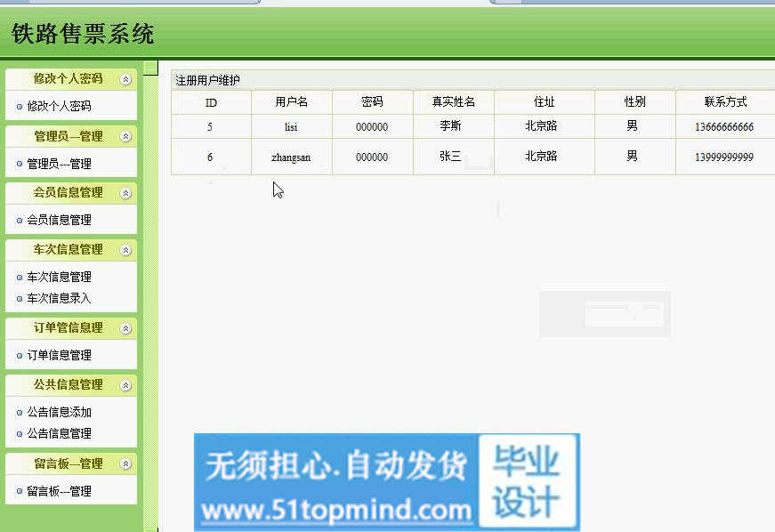Click the 修改个人密码 section header
775x532 pixels.
click(x=70, y=79)
